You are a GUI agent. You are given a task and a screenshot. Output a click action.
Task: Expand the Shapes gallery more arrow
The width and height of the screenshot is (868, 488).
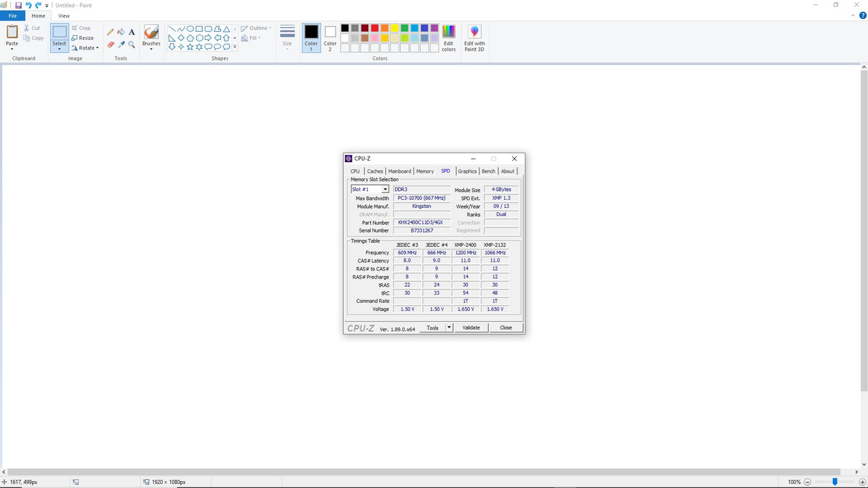tap(235, 47)
